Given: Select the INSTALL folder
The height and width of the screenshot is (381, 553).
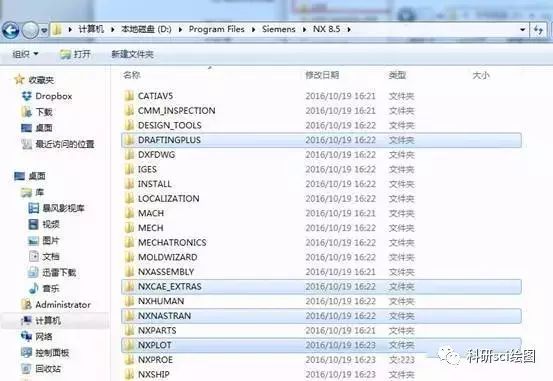Looking at the screenshot, I should 154,184.
